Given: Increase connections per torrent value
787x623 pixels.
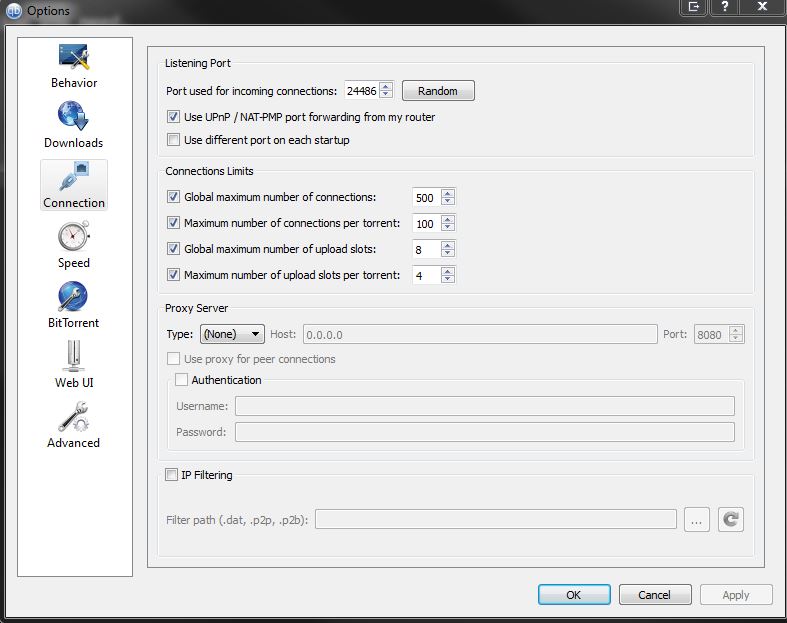Looking at the screenshot, I should (448, 219).
